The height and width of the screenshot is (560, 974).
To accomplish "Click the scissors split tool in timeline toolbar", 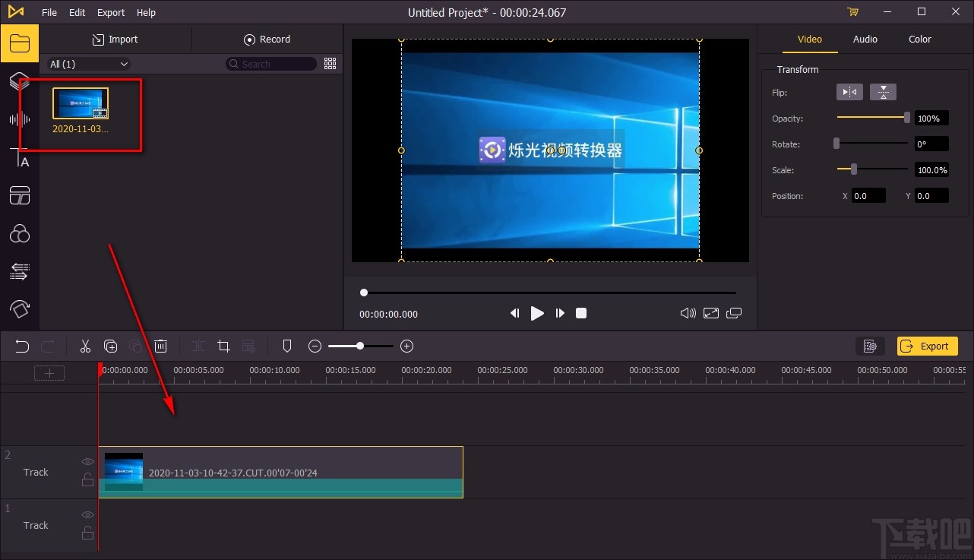I will 85,346.
